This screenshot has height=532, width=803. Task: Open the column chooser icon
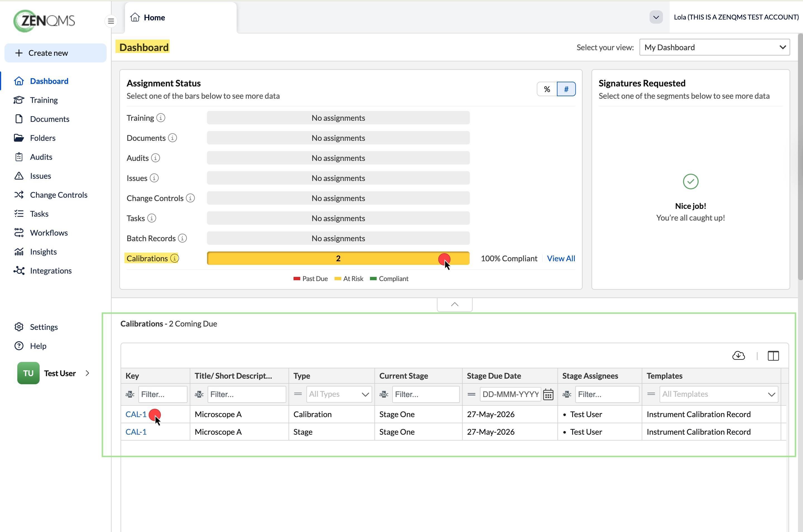click(773, 356)
